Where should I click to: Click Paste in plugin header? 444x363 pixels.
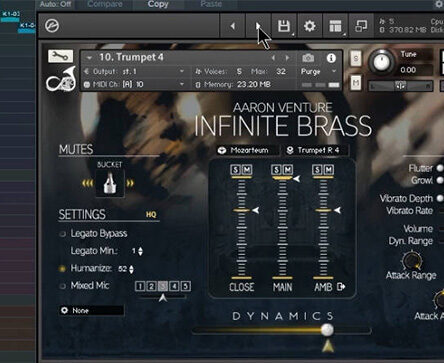point(211,4)
